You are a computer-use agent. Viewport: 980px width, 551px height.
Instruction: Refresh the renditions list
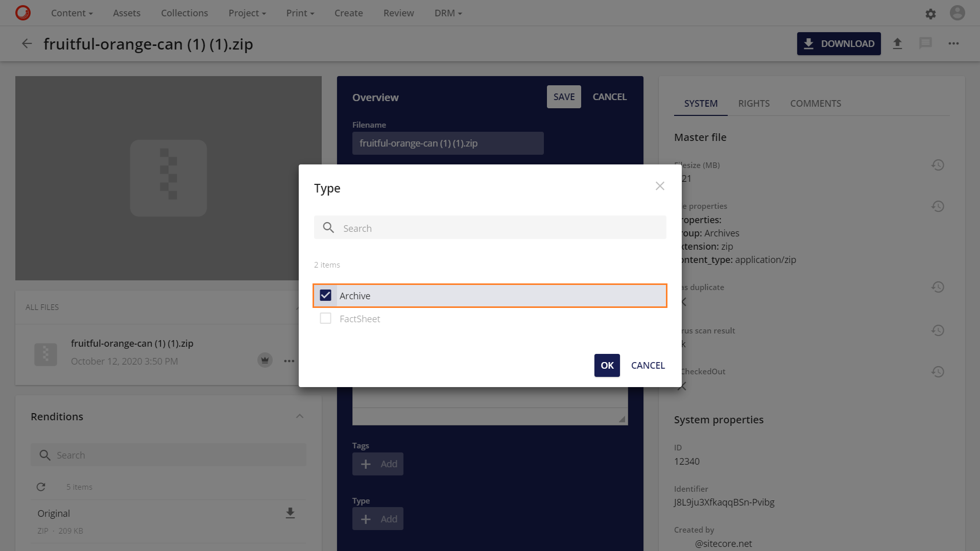pos(41,487)
